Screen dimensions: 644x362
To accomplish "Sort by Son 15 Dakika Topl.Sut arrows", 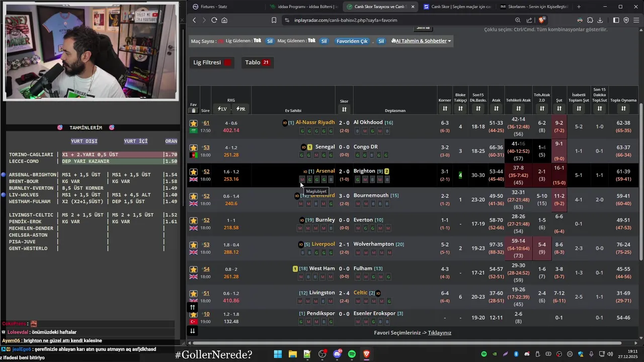I will pos(599,109).
